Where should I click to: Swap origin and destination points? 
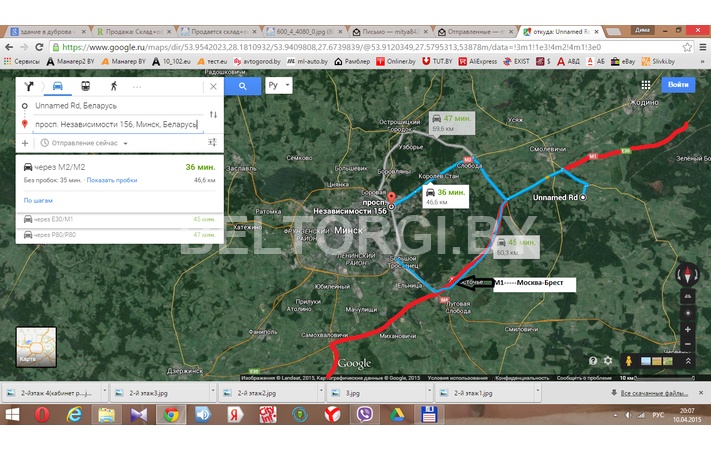(213, 114)
